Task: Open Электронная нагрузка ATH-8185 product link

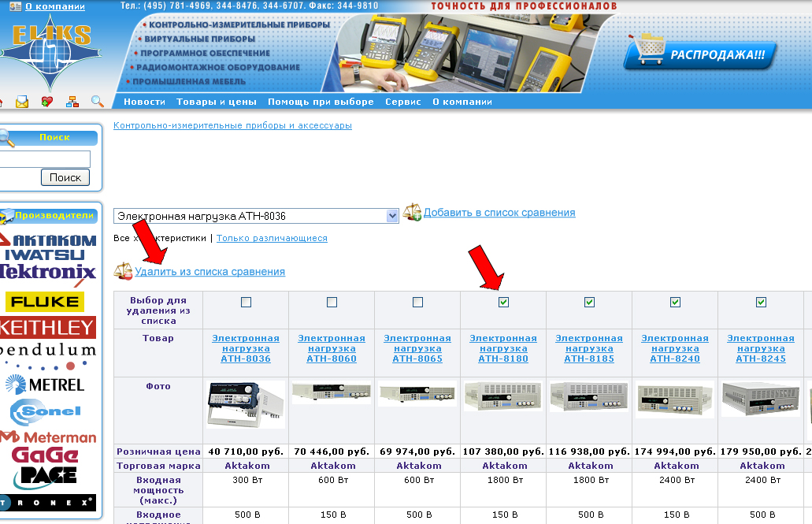Action: pos(589,348)
